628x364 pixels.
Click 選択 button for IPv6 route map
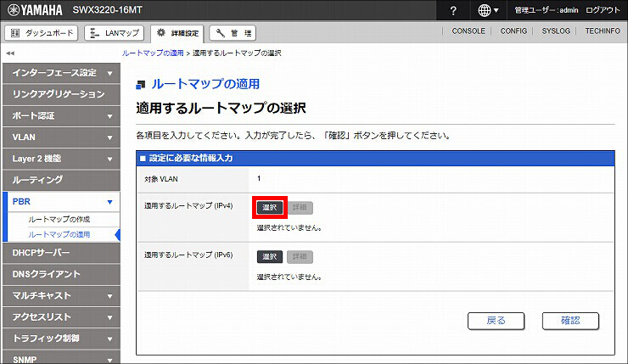[270, 257]
